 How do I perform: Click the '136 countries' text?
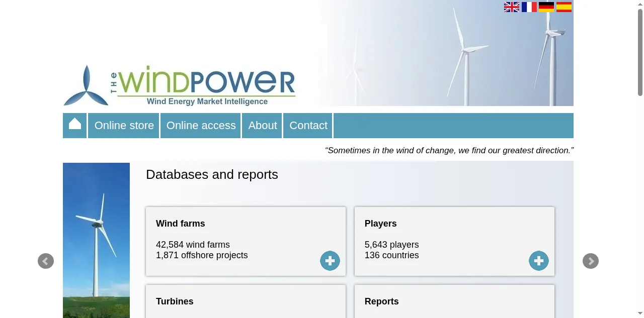pos(391,255)
